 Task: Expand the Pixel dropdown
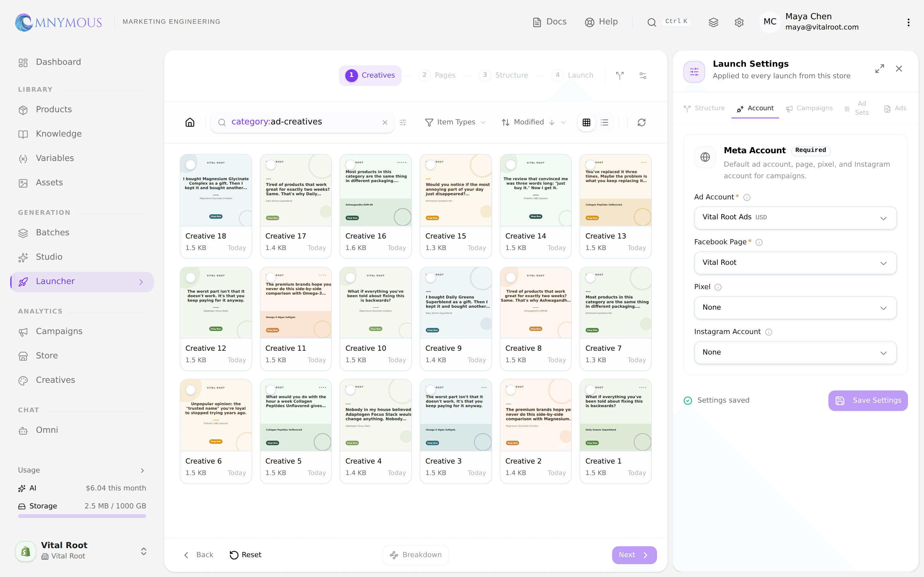[x=795, y=308]
